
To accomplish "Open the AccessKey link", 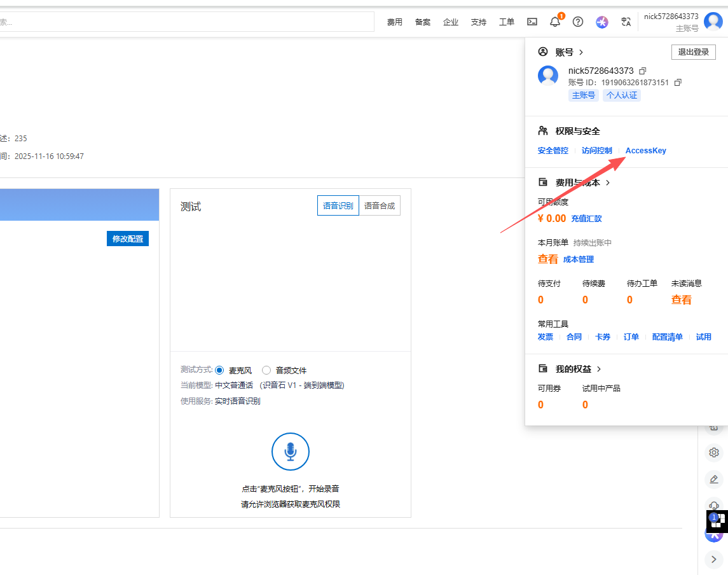I will coord(645,151).
